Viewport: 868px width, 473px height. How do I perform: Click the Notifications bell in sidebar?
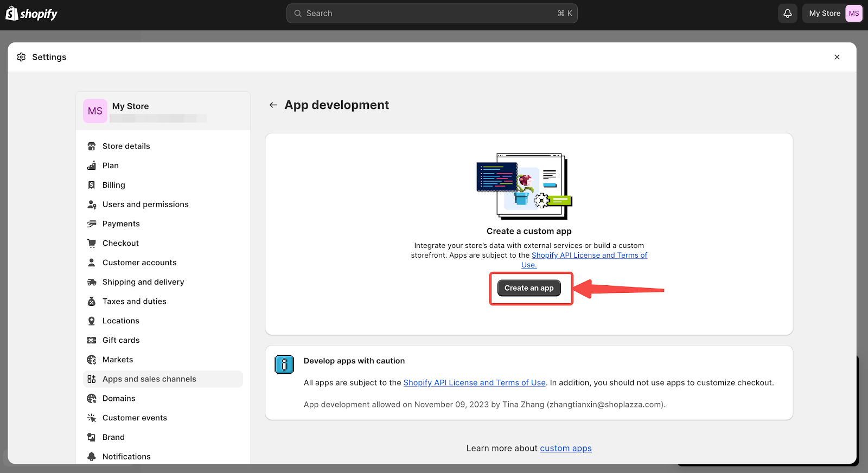[92, 457]
